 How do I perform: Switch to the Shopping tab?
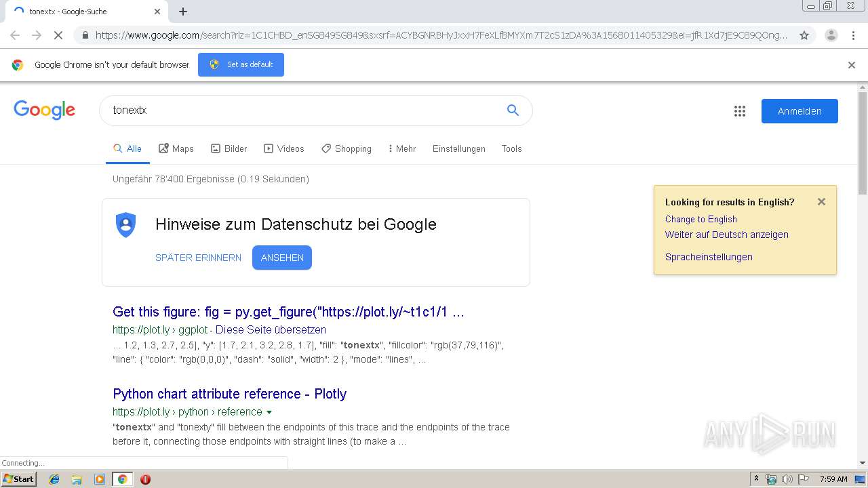347,148
